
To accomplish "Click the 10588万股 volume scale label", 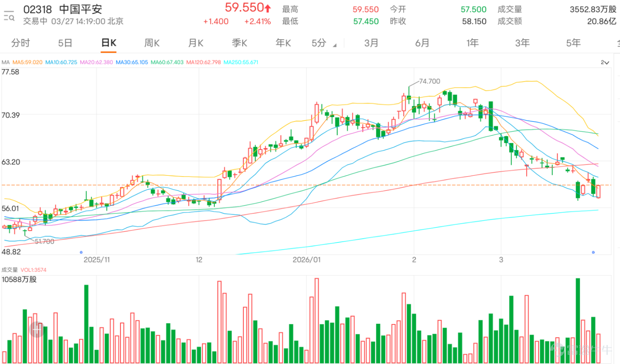I will [x=19, y=280].
